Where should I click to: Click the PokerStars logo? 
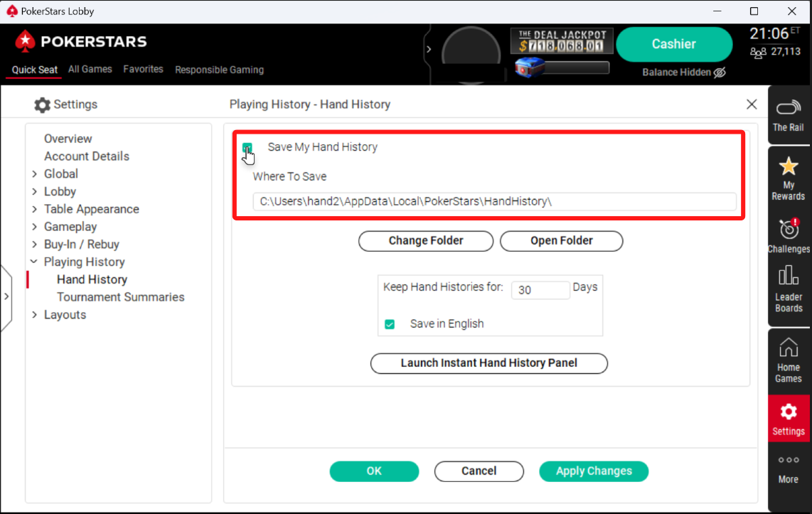click(x=81, y=41)
